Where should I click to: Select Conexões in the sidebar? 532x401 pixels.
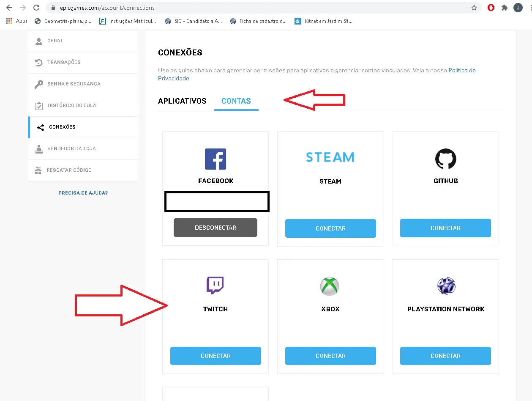pyautogui.click(x=83, y=127)
